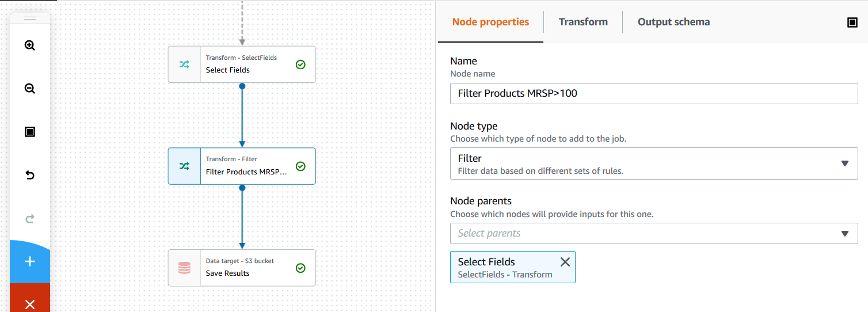The height and width of the screenshot is (312, 868).
Task: Expand the Select parents dropdown
Action: (654, 233)
